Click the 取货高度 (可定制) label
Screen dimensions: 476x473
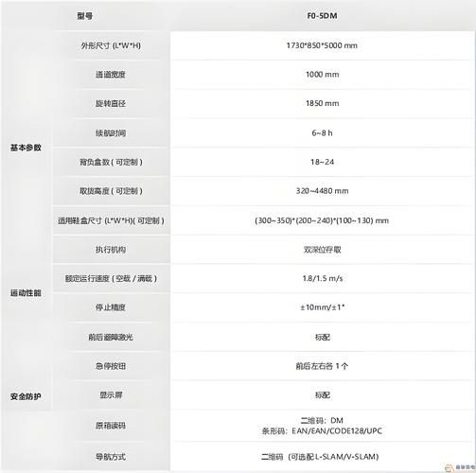(111, 191)
